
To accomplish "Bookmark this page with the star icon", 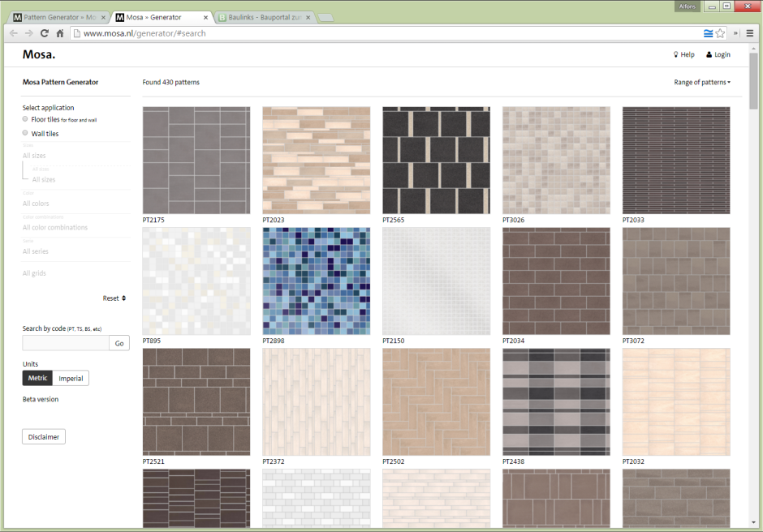I will pos(721,33).
